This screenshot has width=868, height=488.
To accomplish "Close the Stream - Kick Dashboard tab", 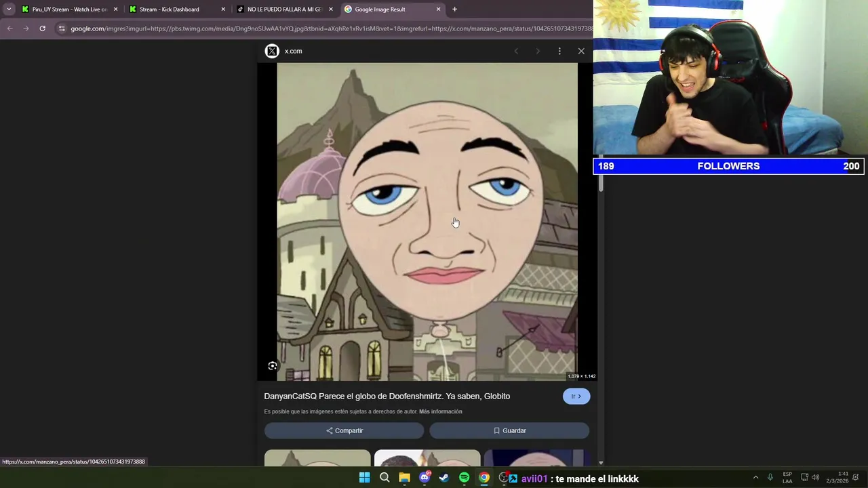I will pyautogui.click(x=223, y=9).
